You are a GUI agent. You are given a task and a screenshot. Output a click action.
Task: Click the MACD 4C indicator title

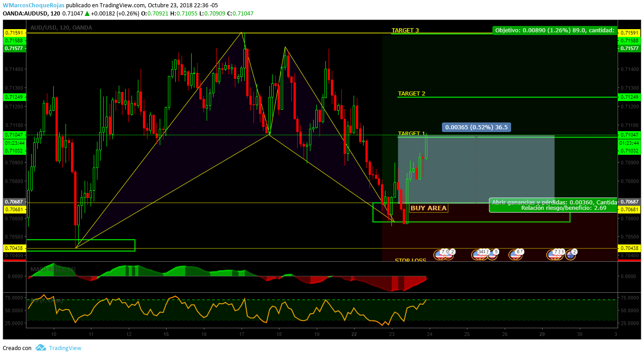[53, 269]
